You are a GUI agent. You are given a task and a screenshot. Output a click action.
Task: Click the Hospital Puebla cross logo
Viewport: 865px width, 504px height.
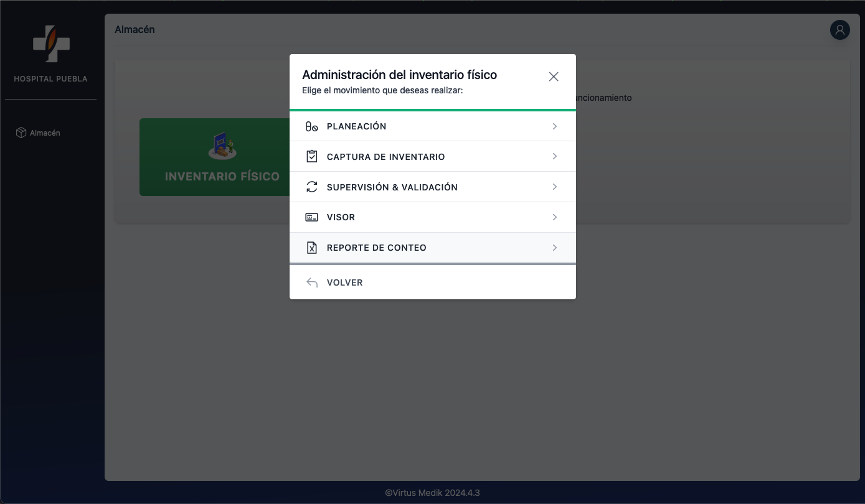[51, 44]
